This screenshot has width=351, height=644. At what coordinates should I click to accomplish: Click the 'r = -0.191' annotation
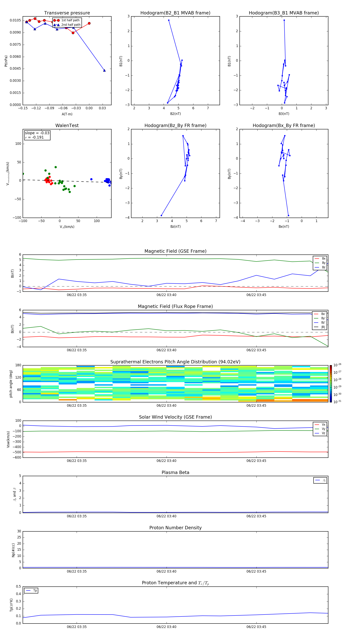click(34, 137)
